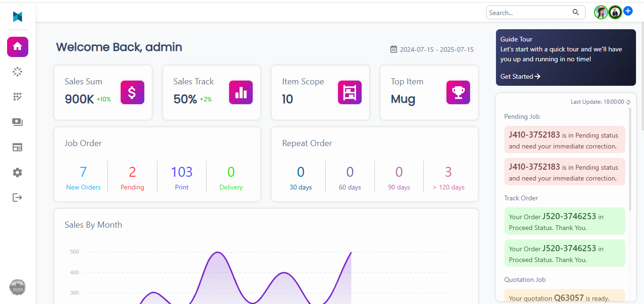Open the calendar icon beside the date range
The width and height of the screenshot is (644, 304).
[x=394, y=49]
